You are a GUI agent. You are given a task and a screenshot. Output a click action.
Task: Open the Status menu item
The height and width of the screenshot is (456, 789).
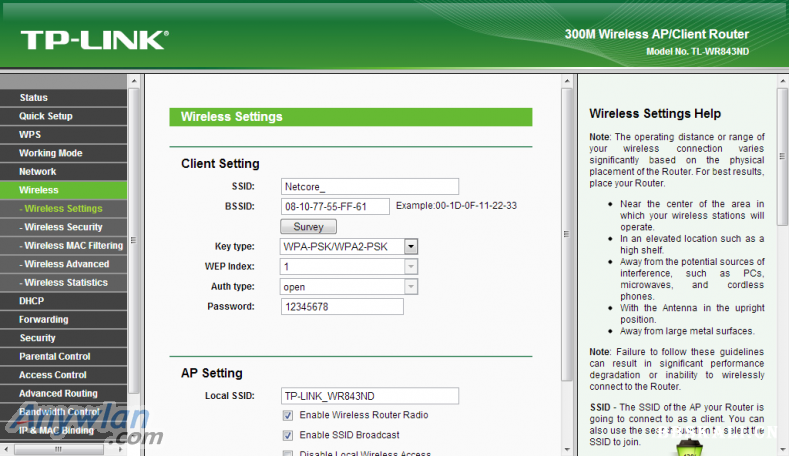[34, 98]
